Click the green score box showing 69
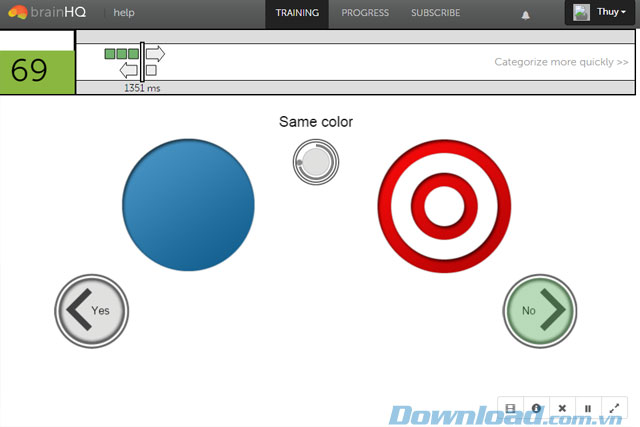The image size is (640, 427). [37, 72]
